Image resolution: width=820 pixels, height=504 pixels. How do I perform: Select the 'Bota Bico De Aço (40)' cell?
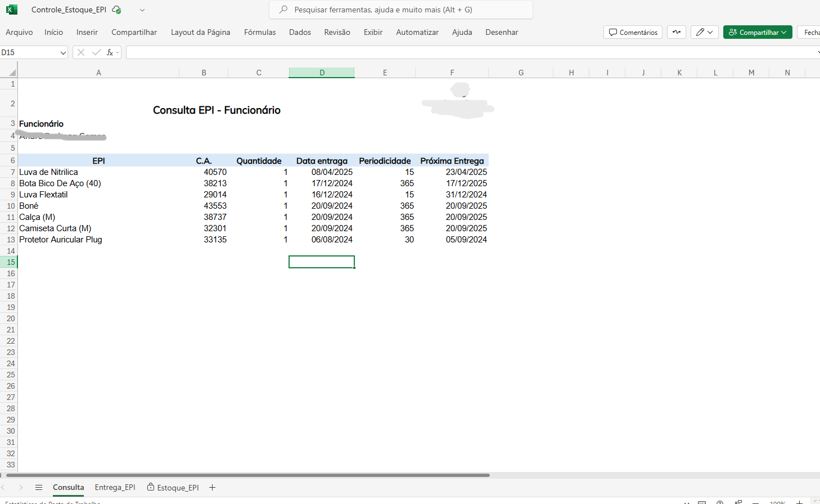(x=98, y=183)
